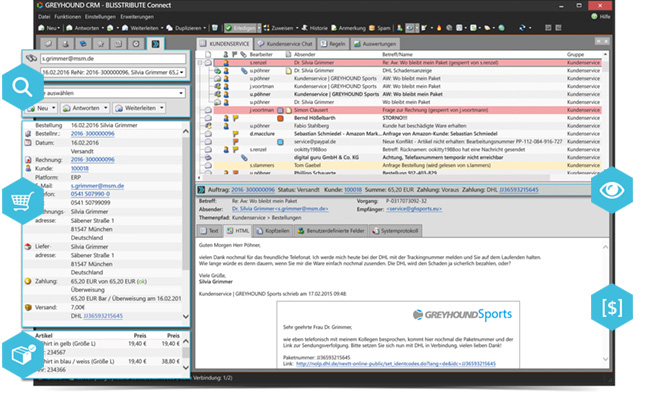650x396 pixels.
Task: Click the purple square in Simon Clausert row
Action: tap(281, 110)
